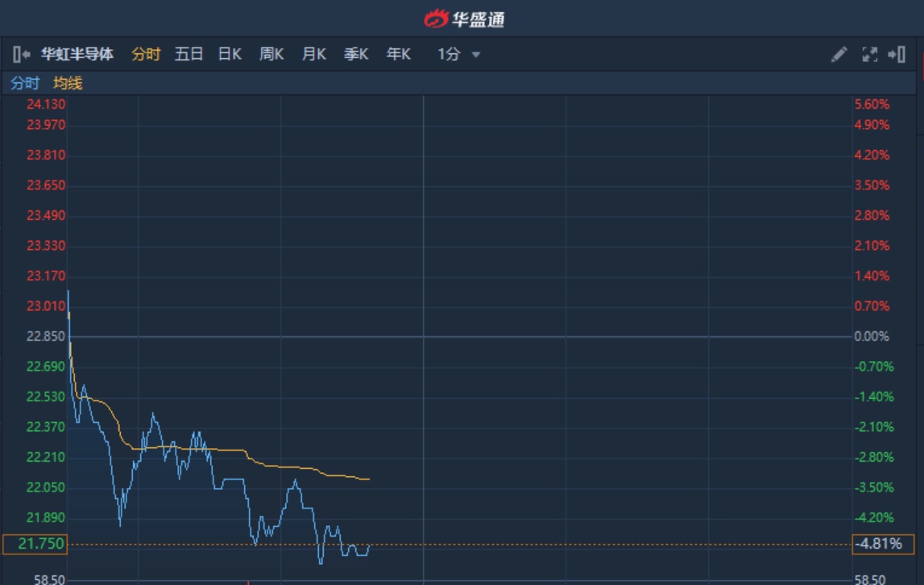Click the 0.00% baseline axis label

pos(872,336)
